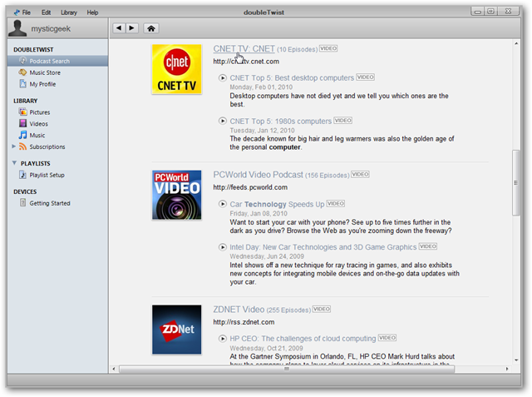The image size is (532, 397).
Task: Open the File menu
Action: [x=26, y=12]
